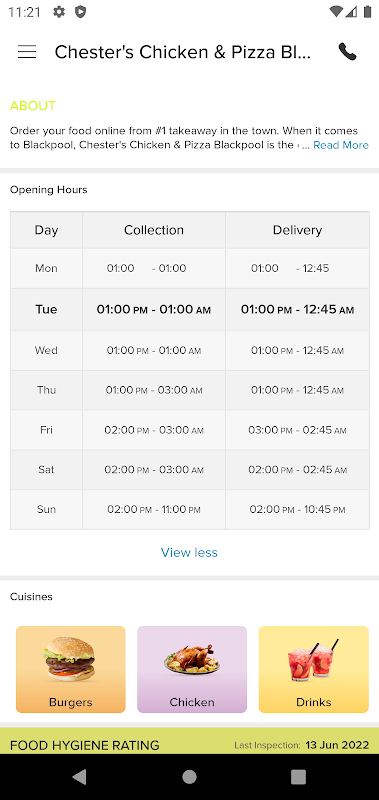Select the Burgers cuisine tile

coord(70,669)
